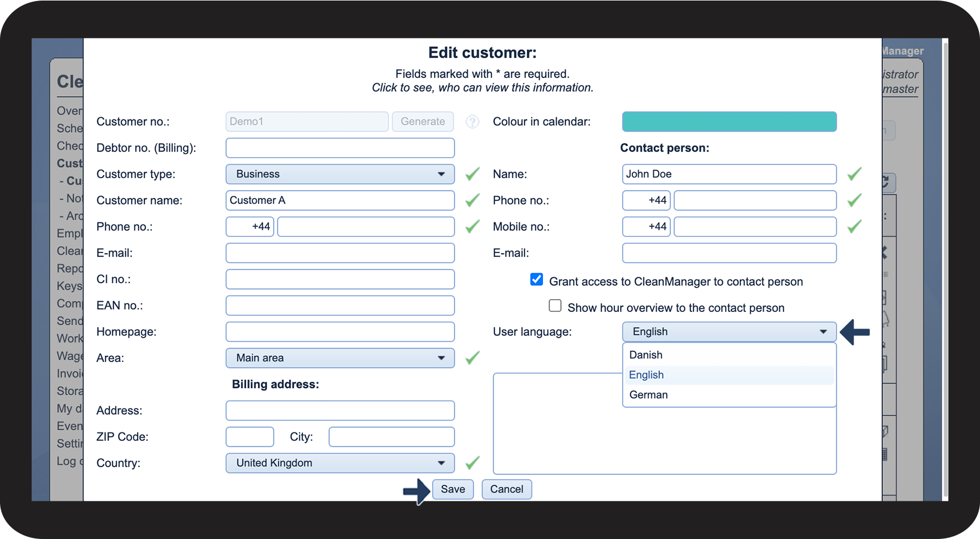
Task: Uncheck Grant access to CleanManager checkbox
Action: [536, 280]
